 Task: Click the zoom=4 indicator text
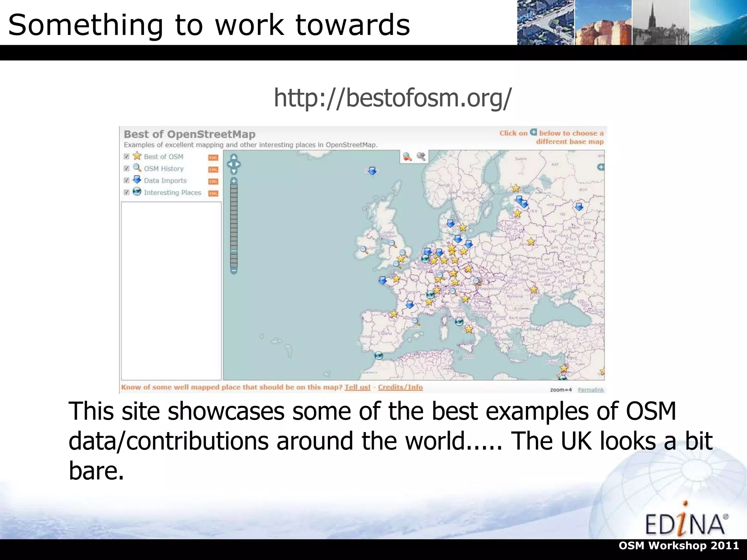tap(561, 390)
